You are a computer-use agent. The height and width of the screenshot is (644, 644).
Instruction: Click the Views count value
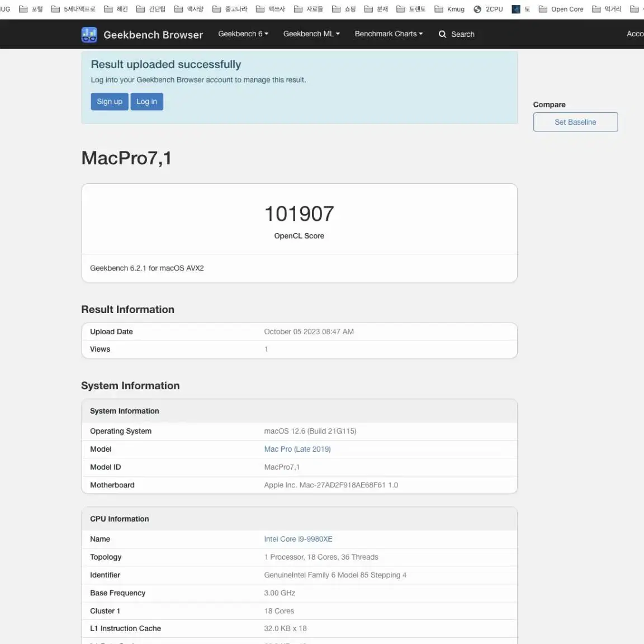point(266,349)
